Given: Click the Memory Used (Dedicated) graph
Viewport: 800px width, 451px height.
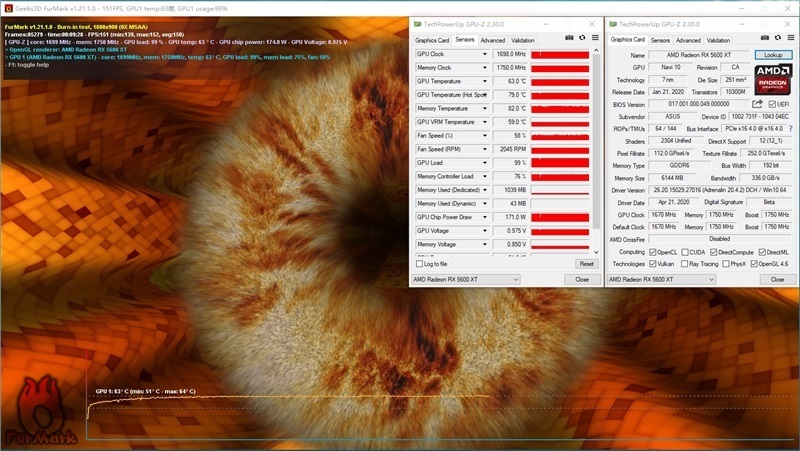Looking at the screenshot, I should [x=560, y=190].
